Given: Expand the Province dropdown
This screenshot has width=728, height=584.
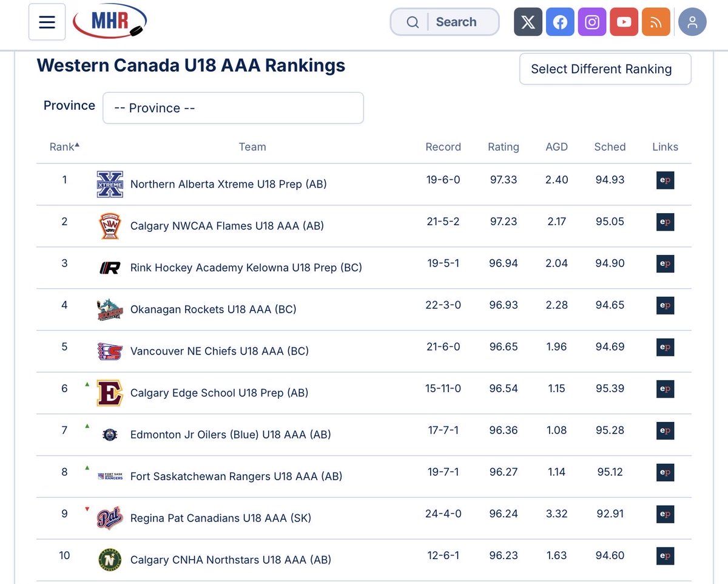Looking at the screenshot, I should (x=233, y=108).
